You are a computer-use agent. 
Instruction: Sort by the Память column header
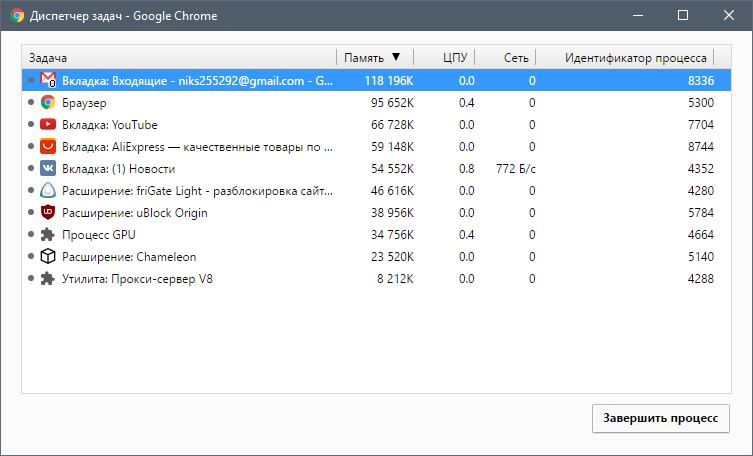pyautogui.click(x=375, y=58)
